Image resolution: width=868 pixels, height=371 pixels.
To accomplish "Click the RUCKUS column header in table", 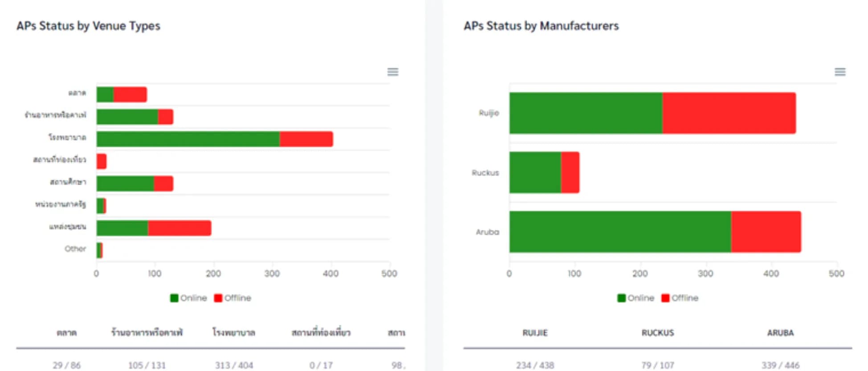I will pyautogui.click(x=657, y=333).
